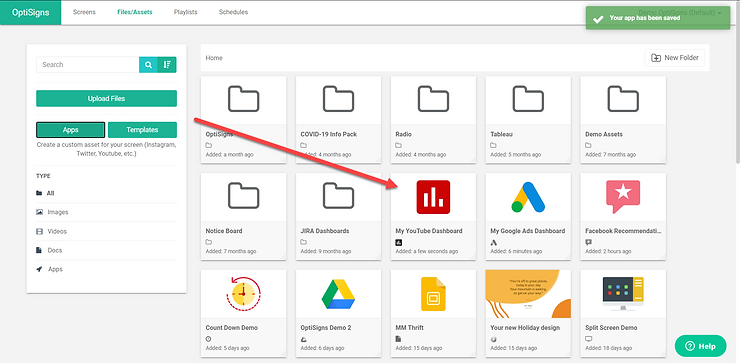Open the Tableau folder icon

[528, 99]
